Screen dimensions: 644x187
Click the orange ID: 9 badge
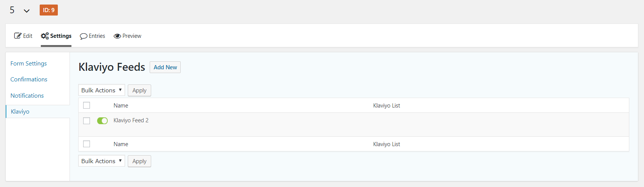click(49, 10)
